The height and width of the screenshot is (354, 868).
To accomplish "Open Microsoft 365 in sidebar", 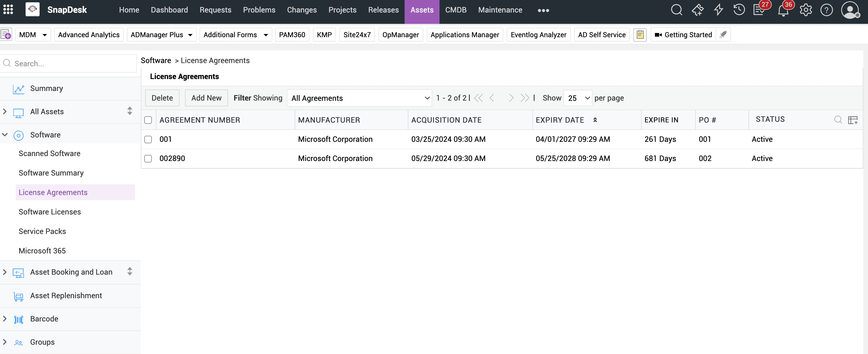I will pos(42,251).
